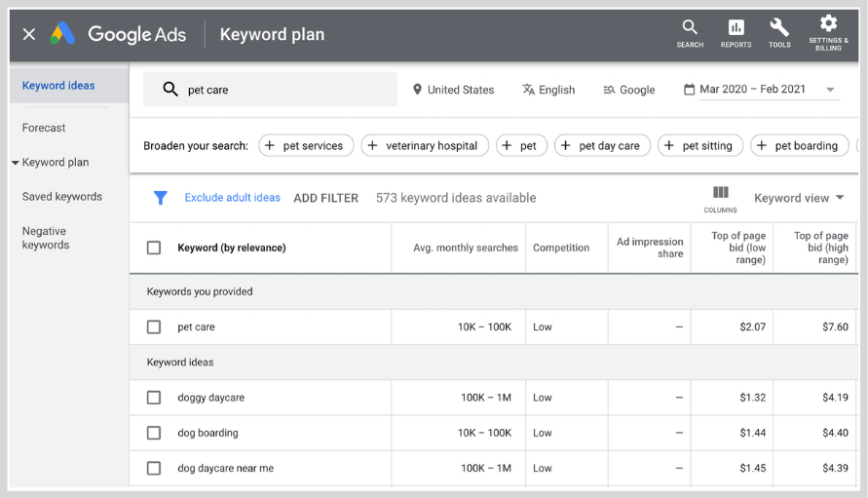Check the pet care keyword checkbox
This screenshot has height=498, width=868.
click(x=154, y=326)
